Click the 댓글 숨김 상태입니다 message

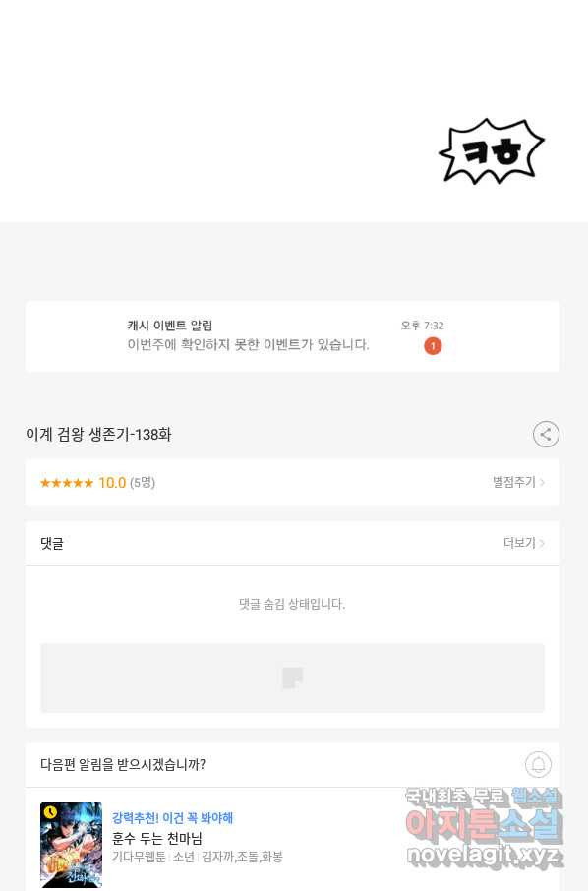click(x=292, y=604)
